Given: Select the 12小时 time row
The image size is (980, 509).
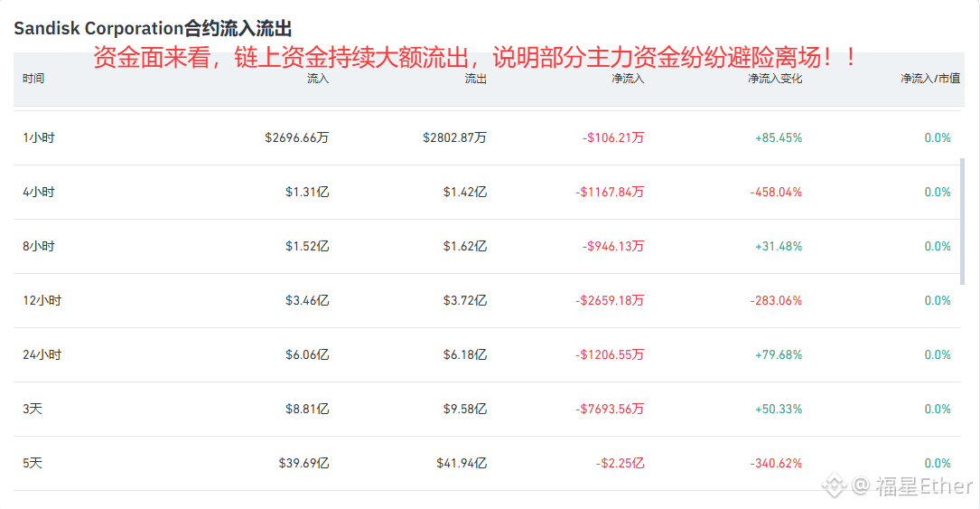Looking at the screenshot, I should coord(487,301).
